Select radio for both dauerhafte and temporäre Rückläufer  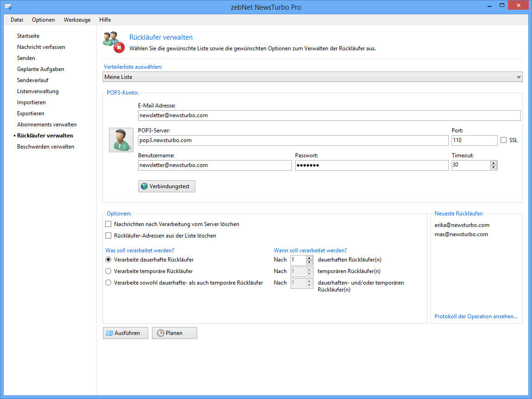108,283
